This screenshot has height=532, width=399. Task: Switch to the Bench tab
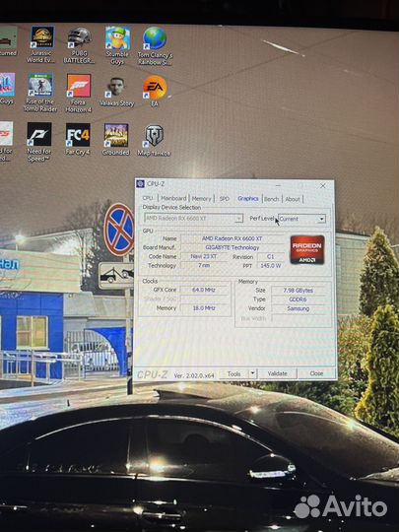pyautogui.click(x=272, y=199)
